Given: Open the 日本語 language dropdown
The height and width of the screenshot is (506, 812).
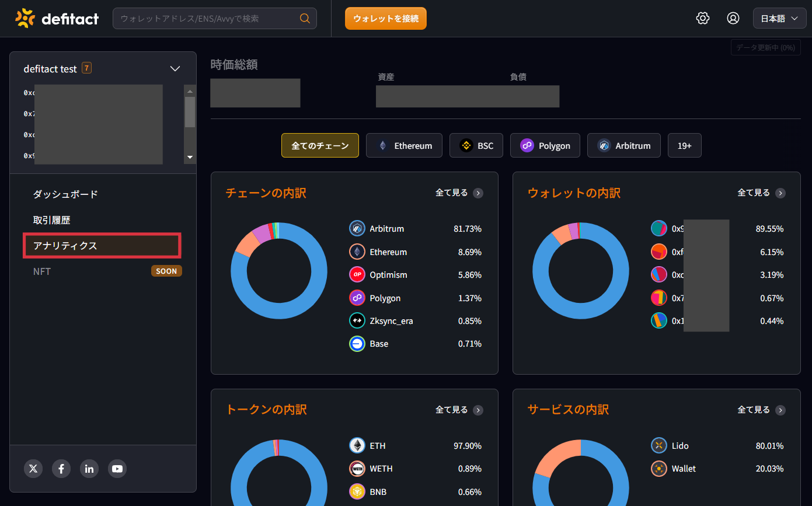Looking at the screenshot, I should click(x=779, y=19).
